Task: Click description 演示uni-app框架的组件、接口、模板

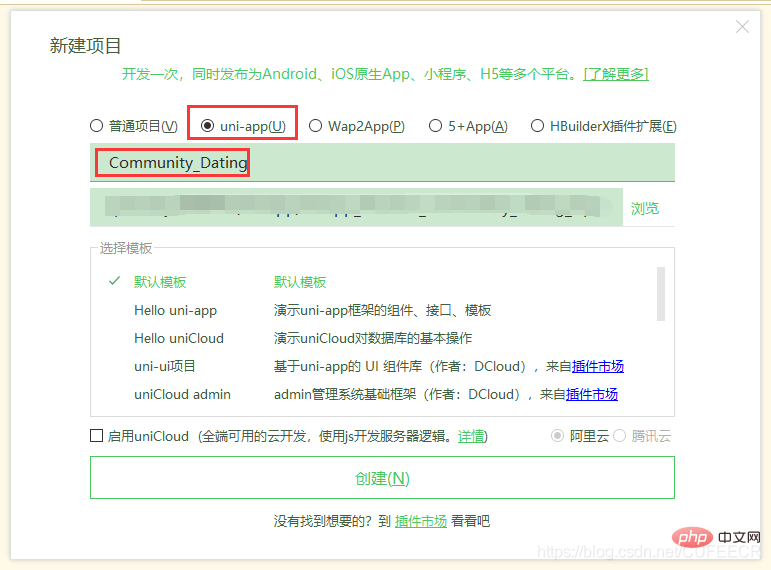Action: (x=383, y=310)
